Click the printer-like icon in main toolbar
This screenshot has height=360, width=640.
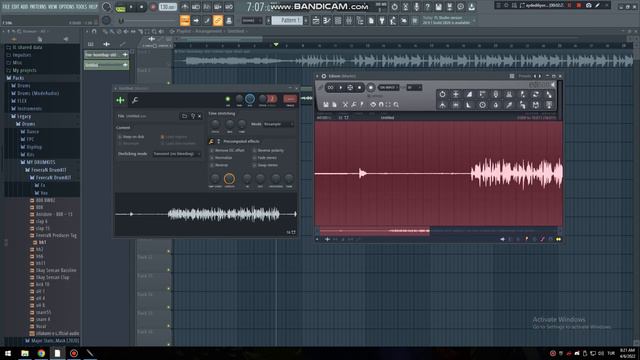(229, 20)
